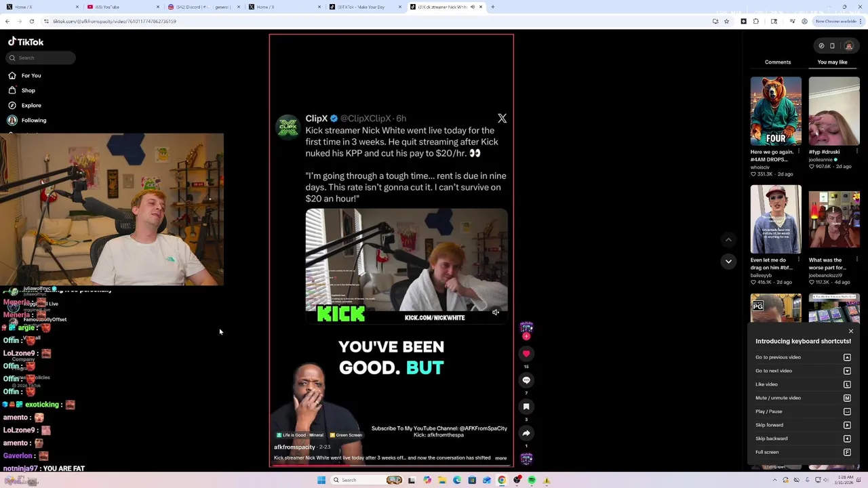868x488 pixels.
Task: Open Spotify from the taskbar
Action: (x=532, y=480)
